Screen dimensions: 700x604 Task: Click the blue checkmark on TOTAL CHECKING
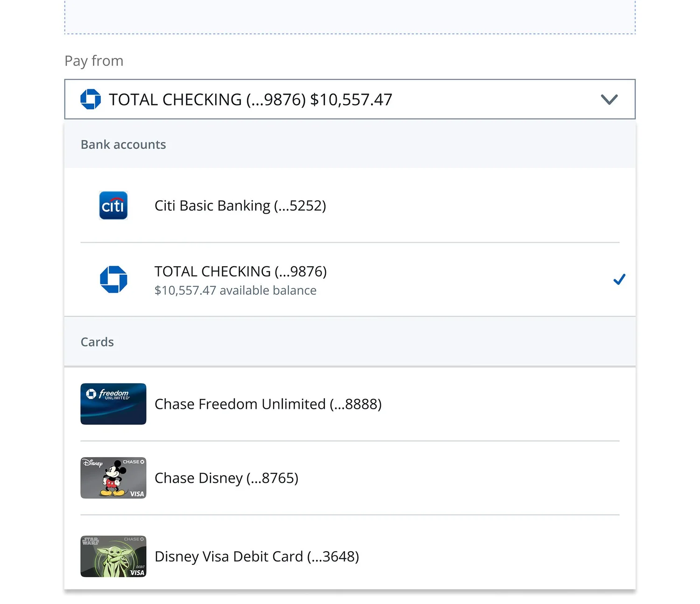click(619, 279)
